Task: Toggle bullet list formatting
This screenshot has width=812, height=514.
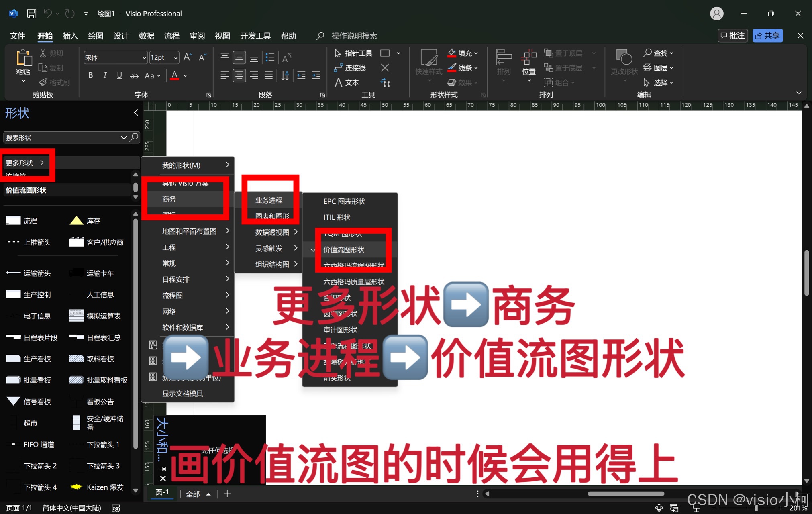Action: [270, 57]
